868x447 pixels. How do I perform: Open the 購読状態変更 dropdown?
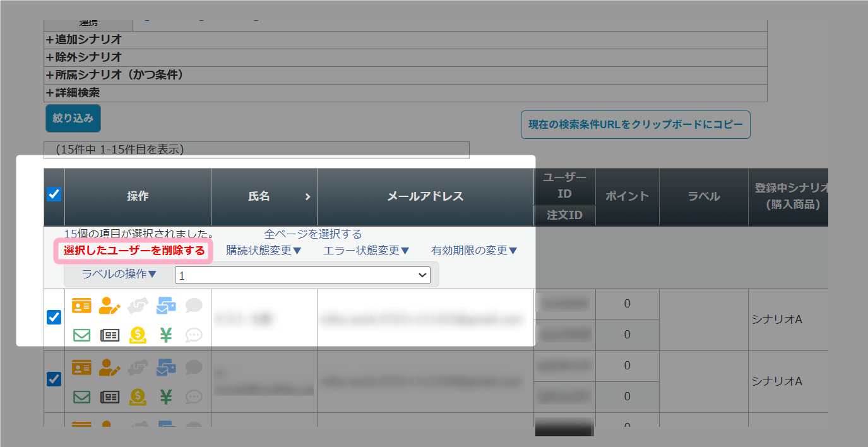click(264, 251)
